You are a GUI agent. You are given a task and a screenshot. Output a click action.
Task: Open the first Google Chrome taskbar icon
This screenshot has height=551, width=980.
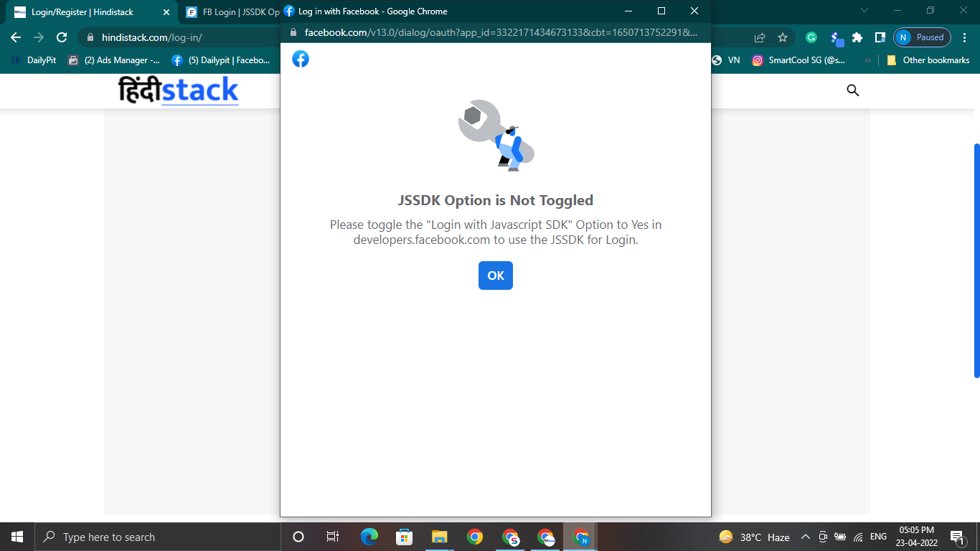[x=475, y=537]
